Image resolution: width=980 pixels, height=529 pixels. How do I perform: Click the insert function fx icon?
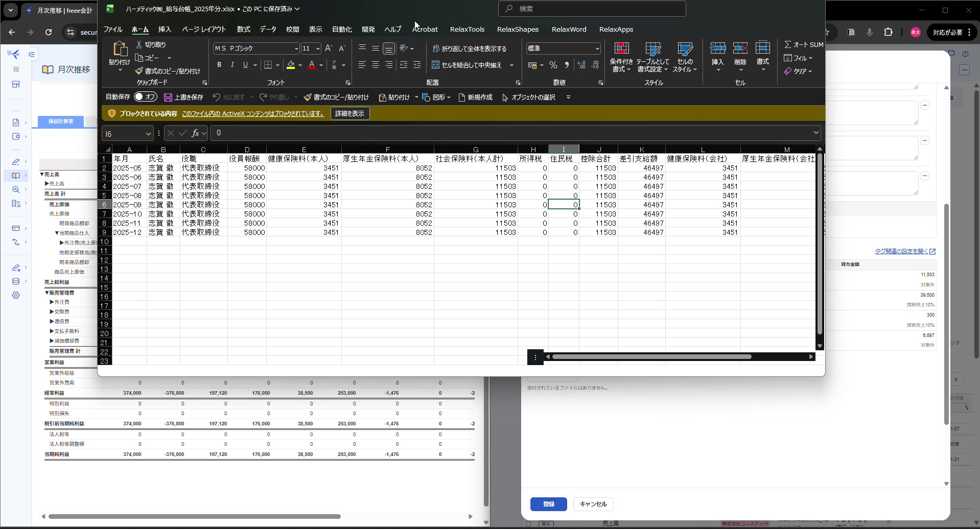pos(195,133)
